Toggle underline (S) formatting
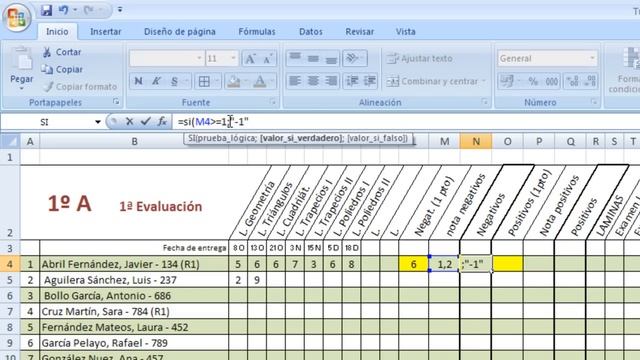The image size is (640, 360). [174, 81]
